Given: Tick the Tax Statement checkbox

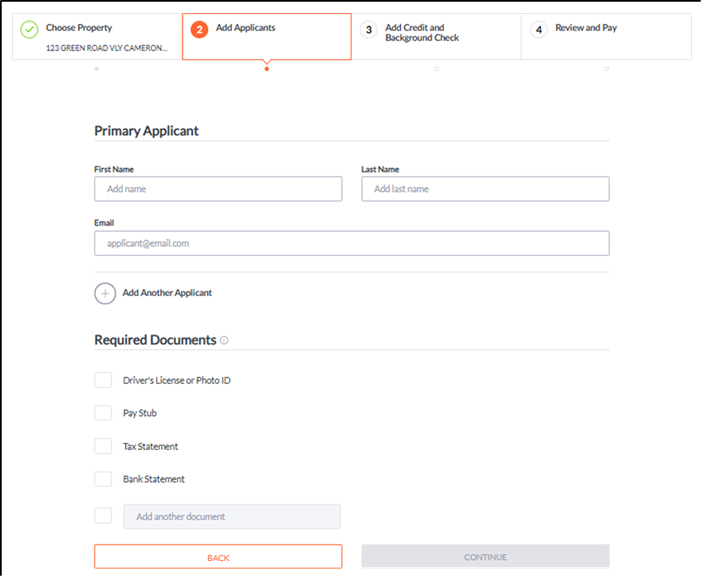Looking at the screenshot, I should tap(103, 446).
